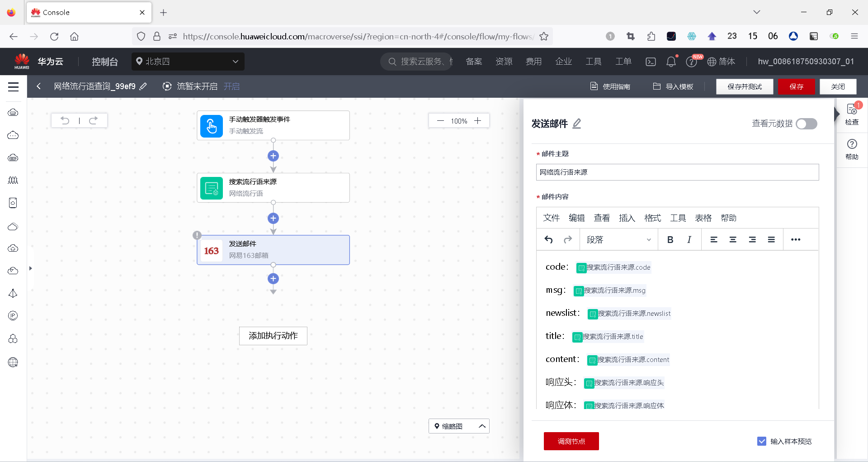
Task: Open the 查看 editor menu
Action: coord(602,218)
